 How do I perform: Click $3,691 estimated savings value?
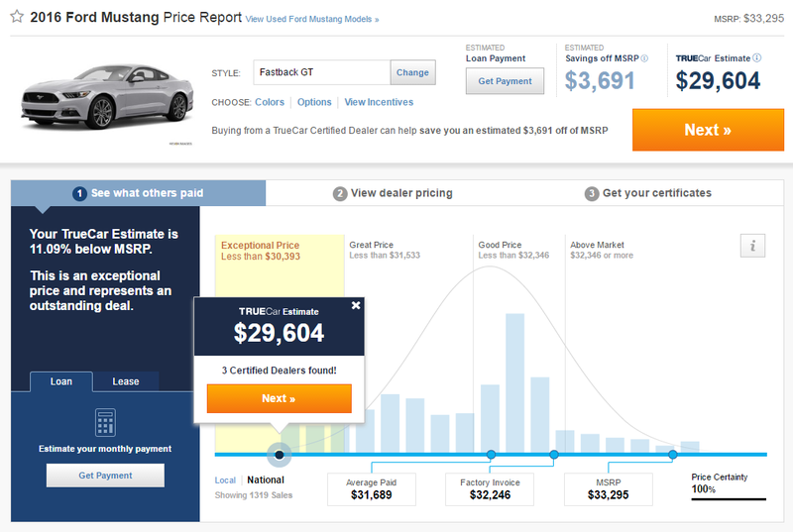pos(600,81)
